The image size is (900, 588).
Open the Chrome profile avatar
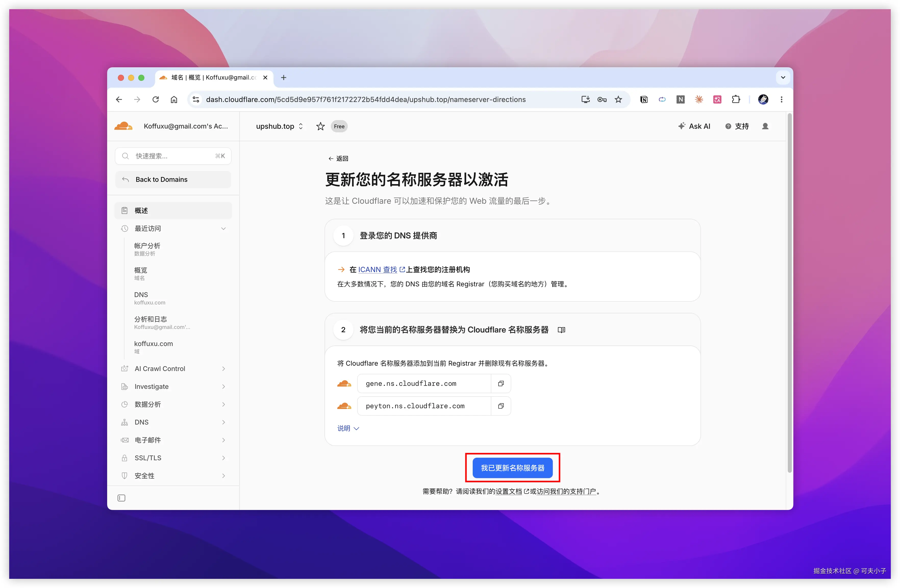click(x=763, y=99)
